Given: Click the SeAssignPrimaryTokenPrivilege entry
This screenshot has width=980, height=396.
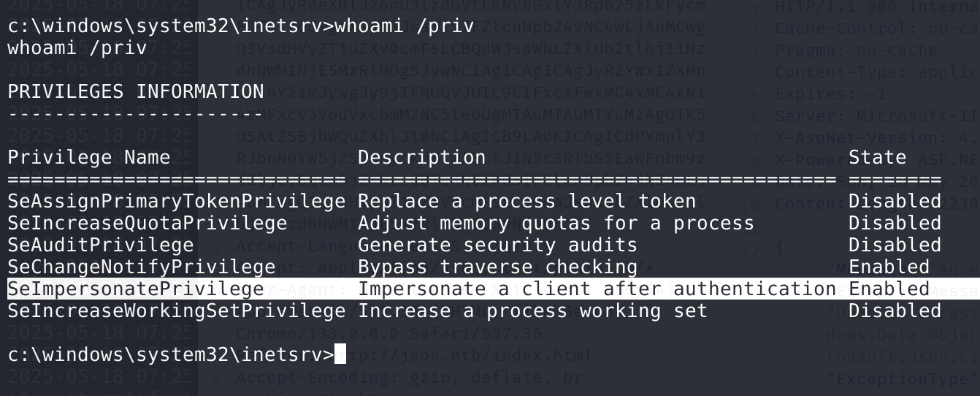Looking at the screenshot, I should pyautogui.click(x=176, y=202).
